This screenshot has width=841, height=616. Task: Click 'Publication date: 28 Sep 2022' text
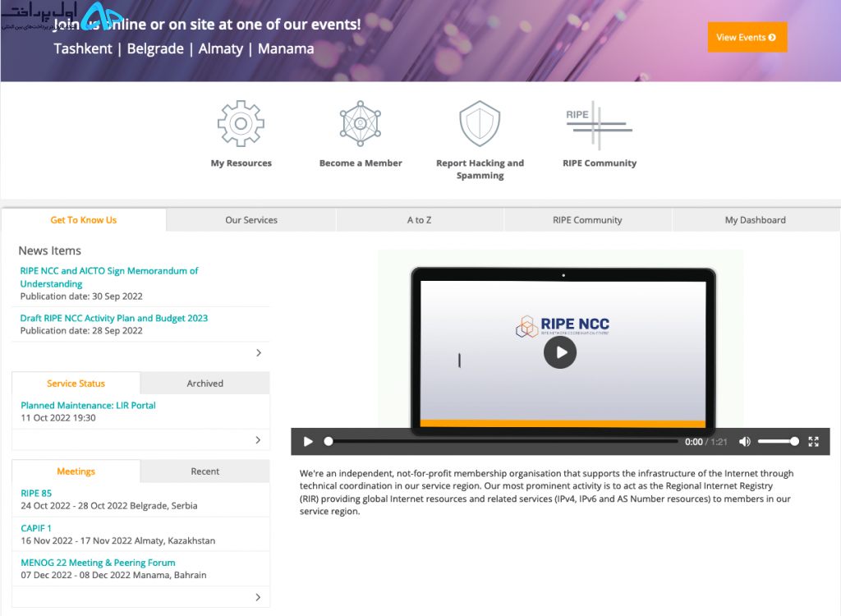81,330
